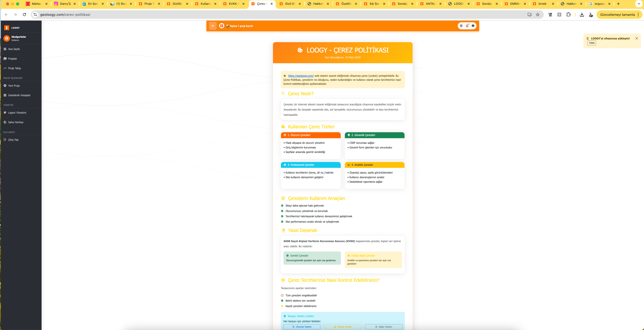
Task: Collapse sidebar with the orange menu toggle
Action: pyautogui.click(x=213, y=26)
